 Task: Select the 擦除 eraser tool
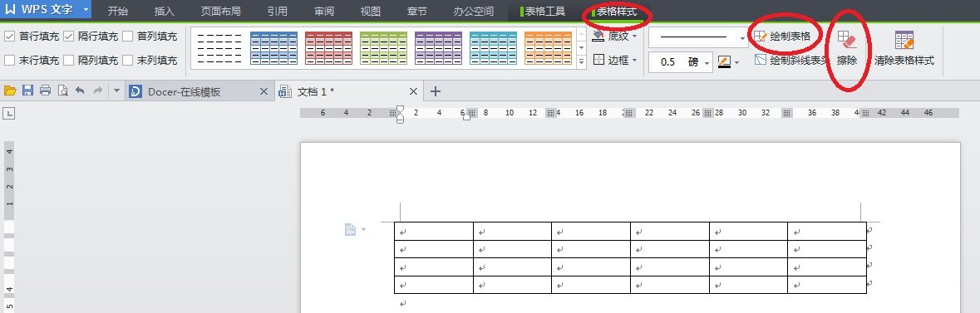click(847, 49)
